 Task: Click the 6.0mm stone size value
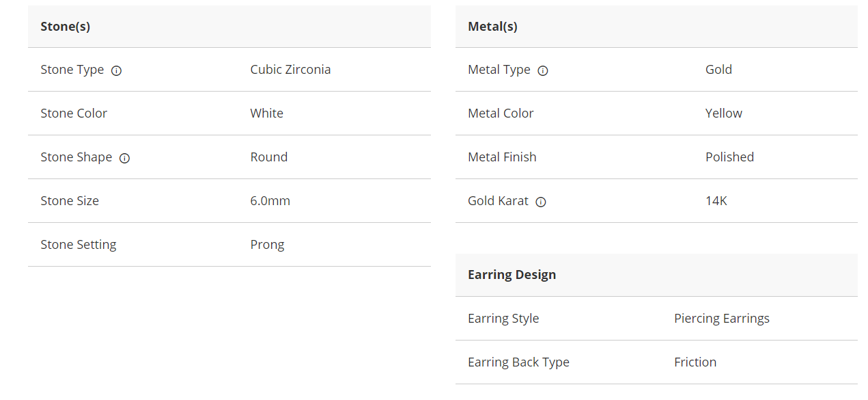[x=270, y=201]
